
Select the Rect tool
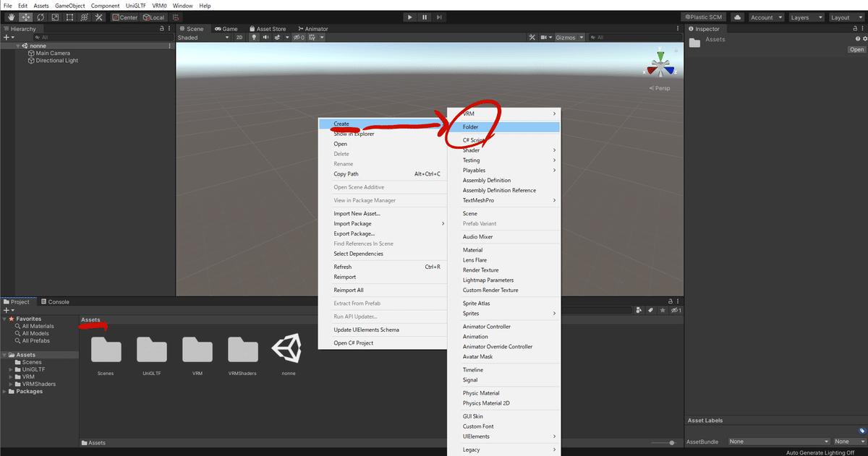coord(69,17)
